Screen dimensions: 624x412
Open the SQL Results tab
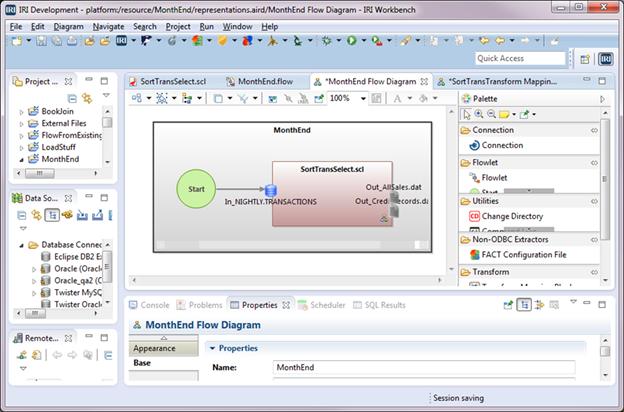click(x=379, y=305)
